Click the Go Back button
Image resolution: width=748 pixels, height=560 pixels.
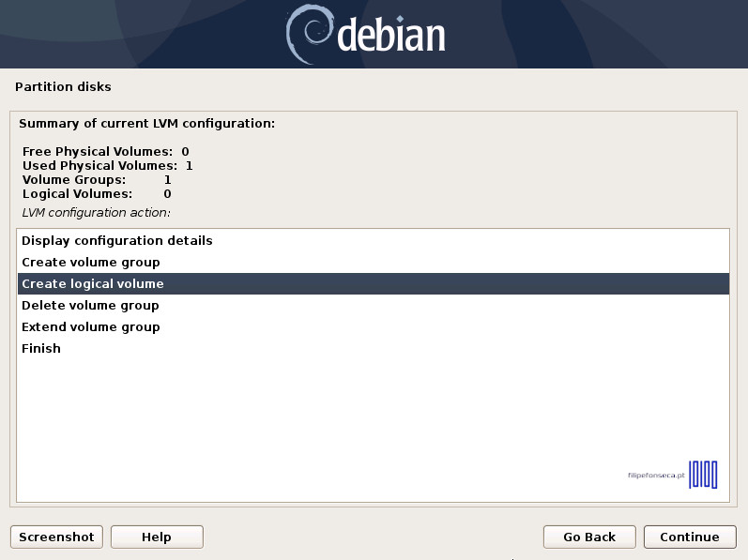point(589,537)
